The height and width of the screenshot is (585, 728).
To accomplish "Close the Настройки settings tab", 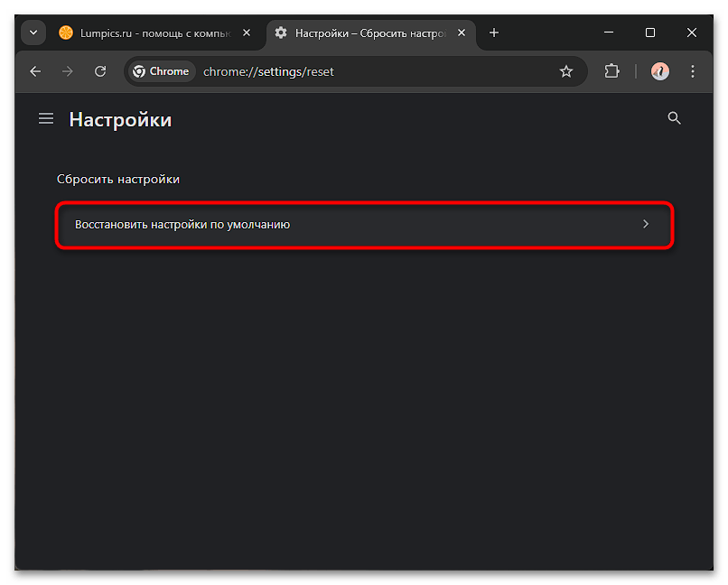I will click(462, 32).
